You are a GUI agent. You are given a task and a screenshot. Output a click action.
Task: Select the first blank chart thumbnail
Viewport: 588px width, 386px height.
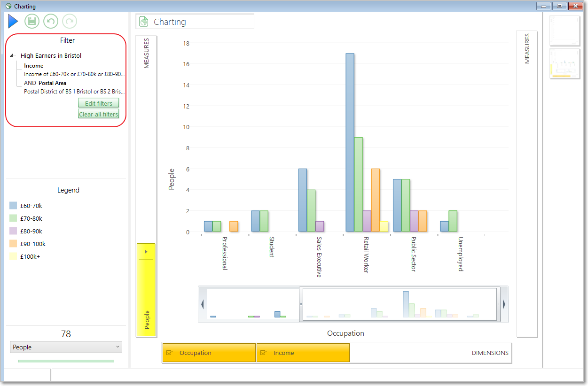565,31
